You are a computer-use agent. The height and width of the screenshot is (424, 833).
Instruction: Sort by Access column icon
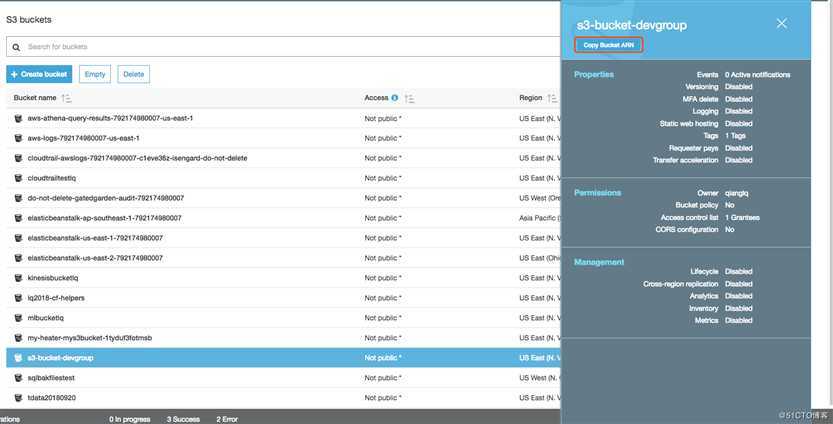410,98
